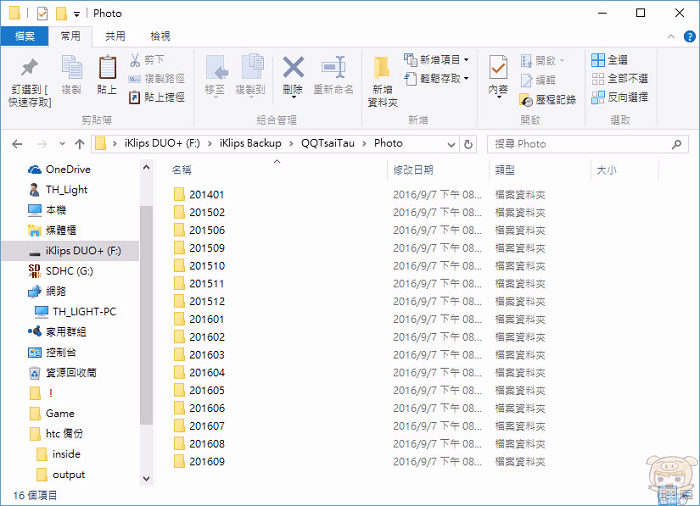
Task: Sort by 大小 Size column header
Action: coord(606,170)
